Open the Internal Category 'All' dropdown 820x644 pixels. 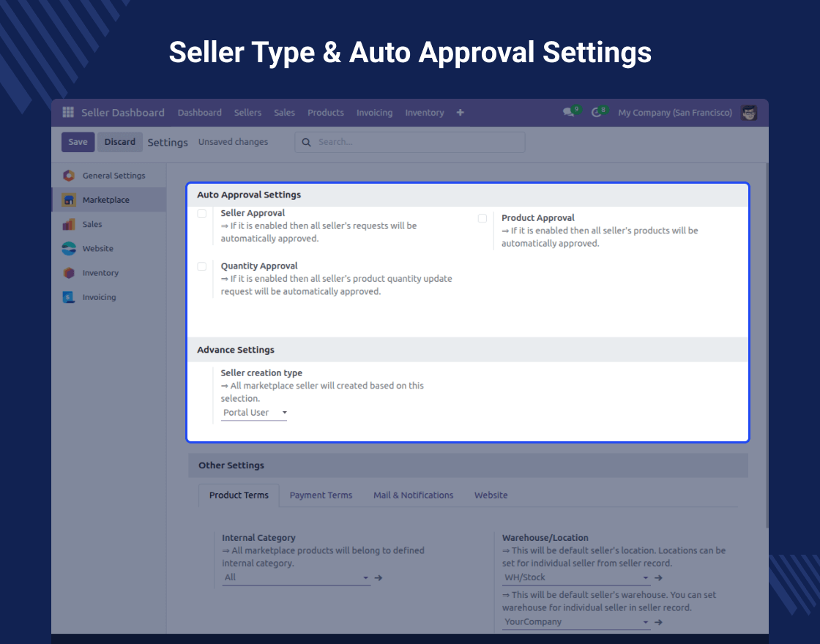click(296, 577)
